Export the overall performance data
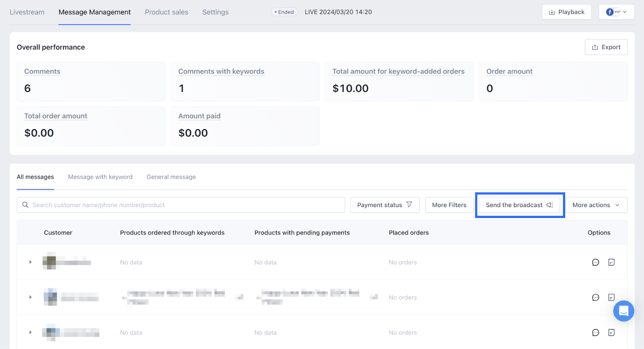This screenshot has width=644, height=349. coord(606,47)
